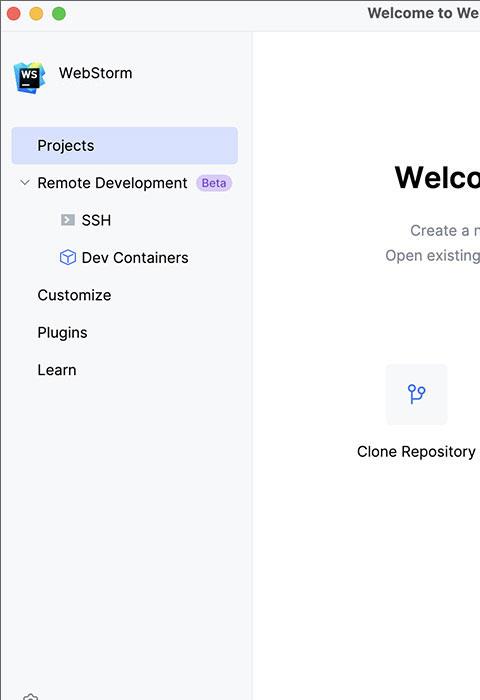Collapse the Remote Development section chevron
Viewport: 480px width, 700px height.
[25, 183]
